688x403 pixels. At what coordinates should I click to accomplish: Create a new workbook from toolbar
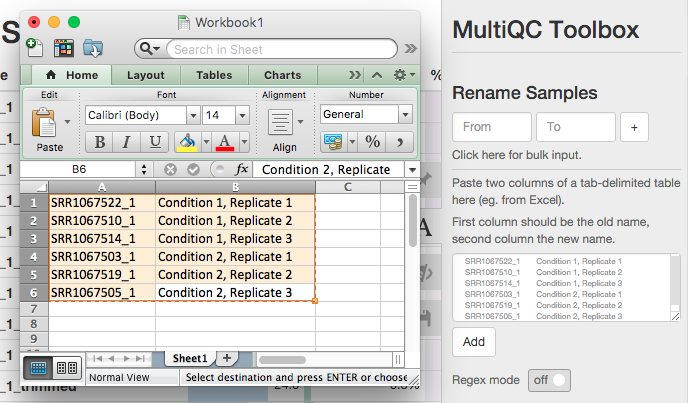click(x=35, y=47)
